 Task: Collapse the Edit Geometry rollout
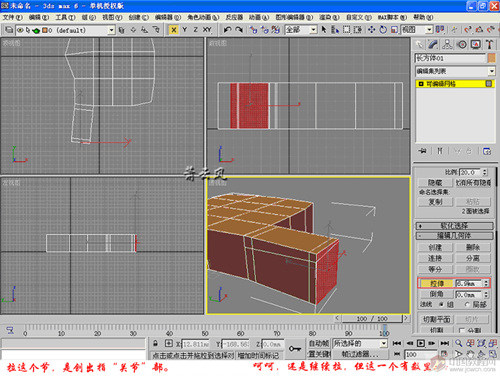pyautogui.click(x=455, y=236)
